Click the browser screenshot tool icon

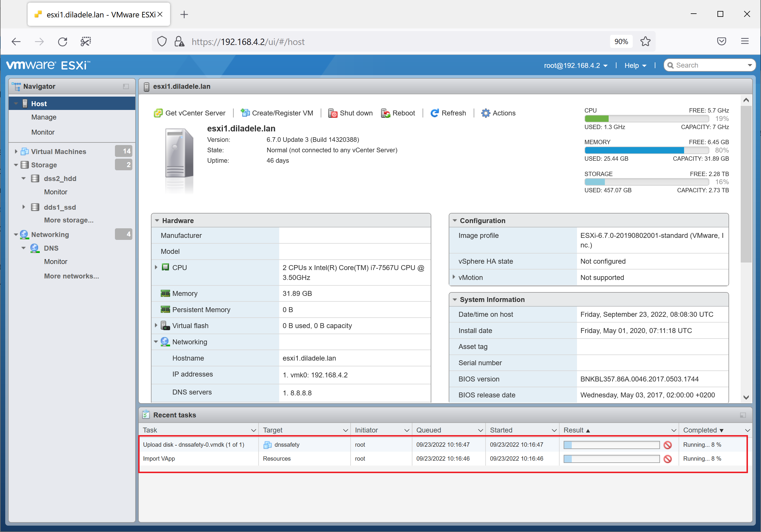click(x=86, y=42)
